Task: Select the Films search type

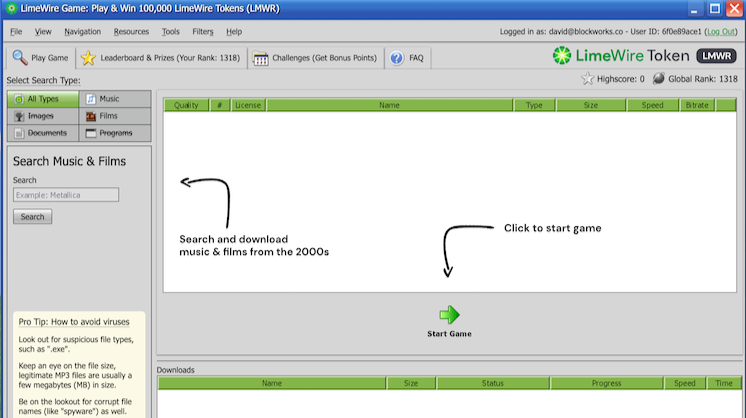Action: pos(115,116)
